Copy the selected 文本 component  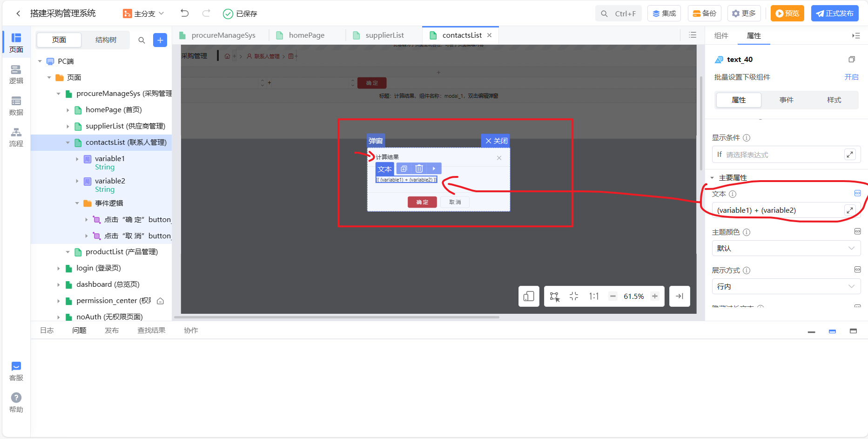click(404, 169)
